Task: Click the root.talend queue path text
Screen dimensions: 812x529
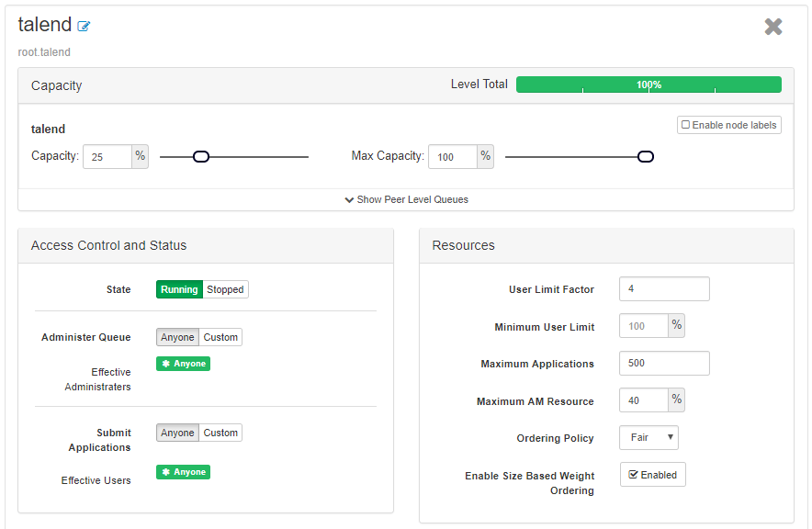Action: pos(44,52)
